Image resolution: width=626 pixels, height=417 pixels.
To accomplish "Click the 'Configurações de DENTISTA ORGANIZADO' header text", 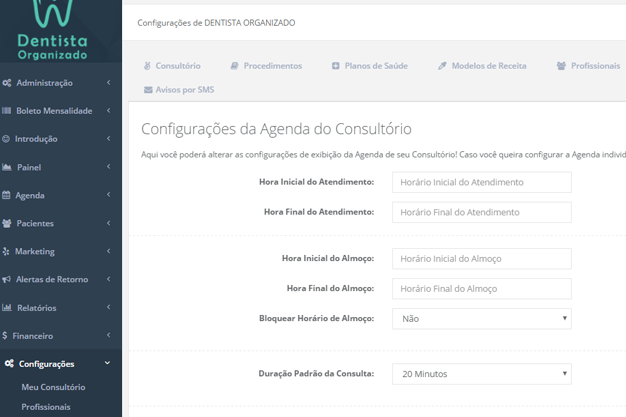I will coord(216,23).
